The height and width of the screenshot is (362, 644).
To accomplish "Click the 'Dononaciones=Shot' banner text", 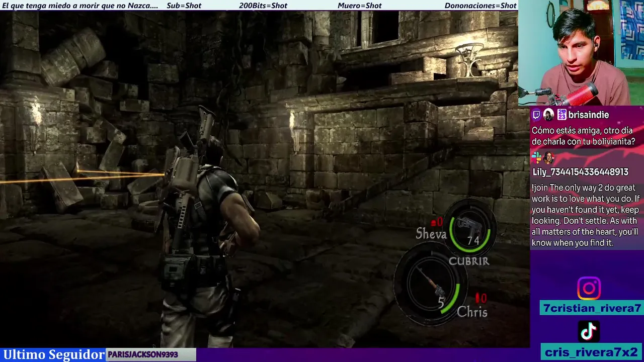I will pos(480,6).
